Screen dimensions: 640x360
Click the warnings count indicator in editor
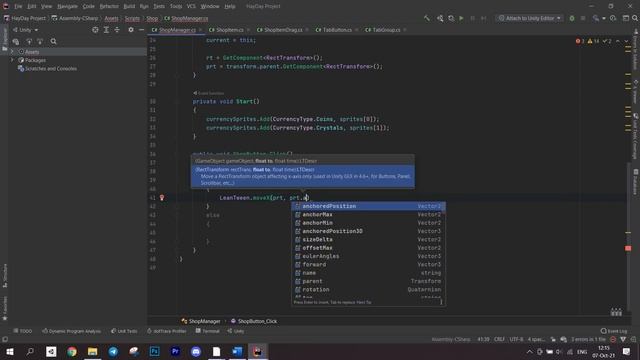click(x=593, y=41)
